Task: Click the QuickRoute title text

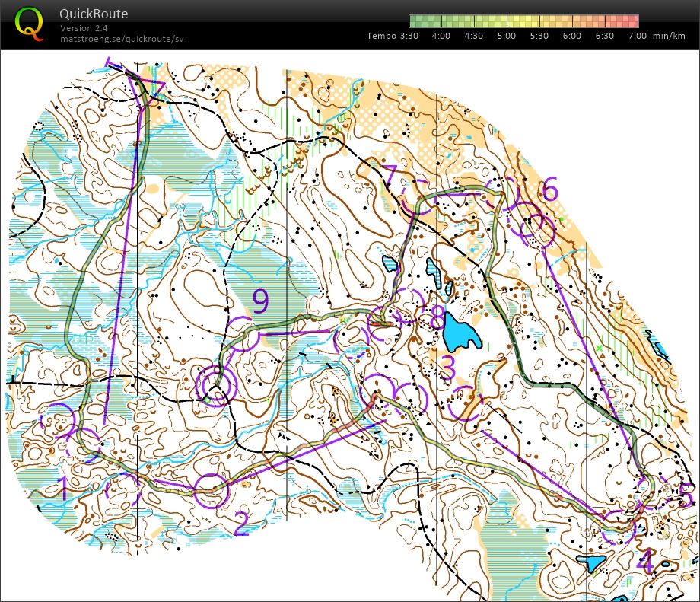Action: (94, 14)
